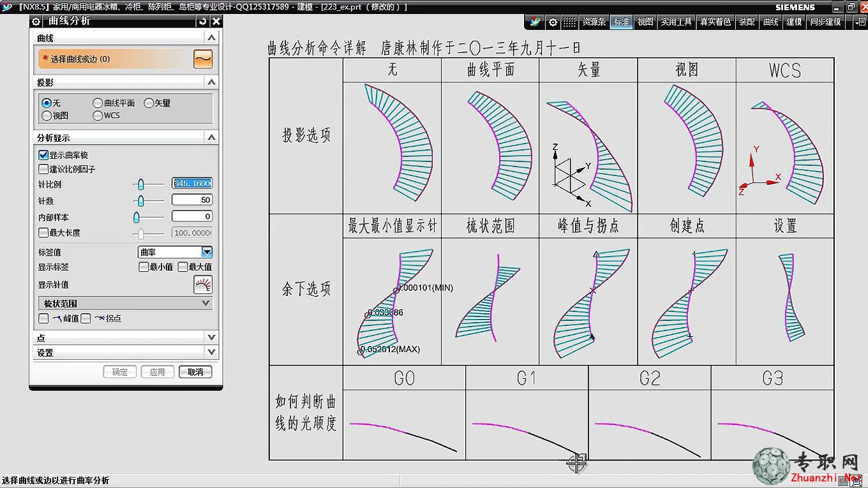Viewport: 868px width, 488px height.
Task: Expand the 点 section
Action: tap(212, 337)
